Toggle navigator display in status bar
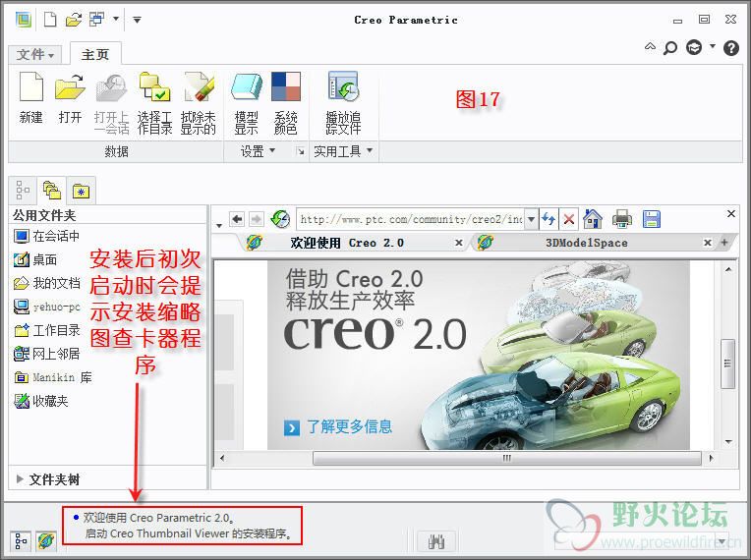 click(21, 541)
